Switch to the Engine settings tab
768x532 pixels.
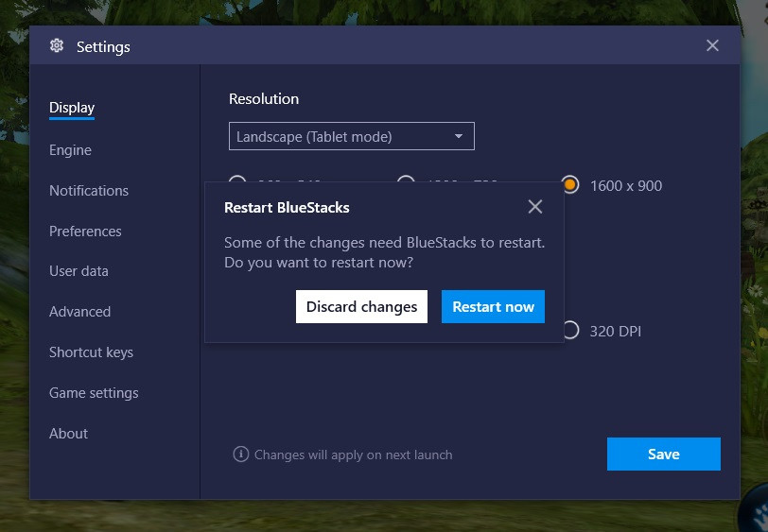coord(70,150)
